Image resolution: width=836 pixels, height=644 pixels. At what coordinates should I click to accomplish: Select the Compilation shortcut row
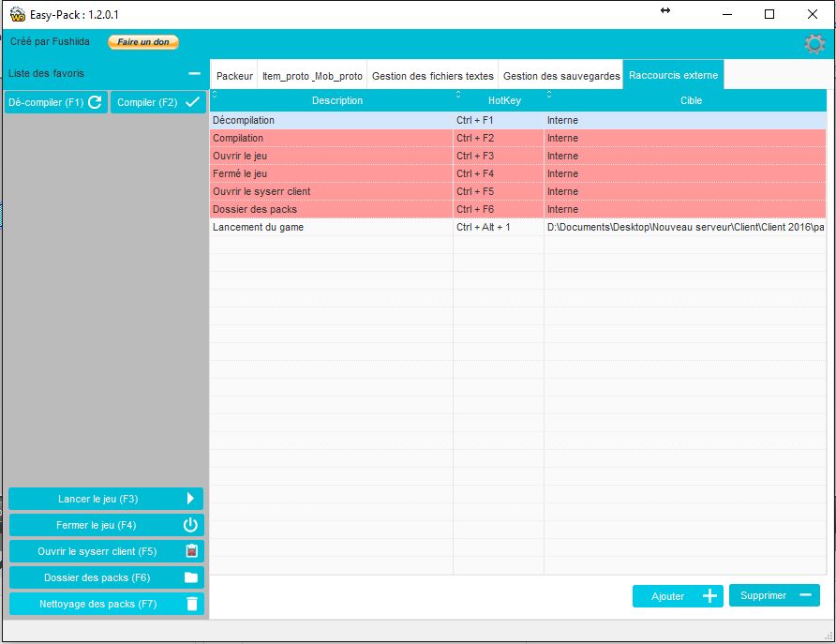(x=517, y=138)
